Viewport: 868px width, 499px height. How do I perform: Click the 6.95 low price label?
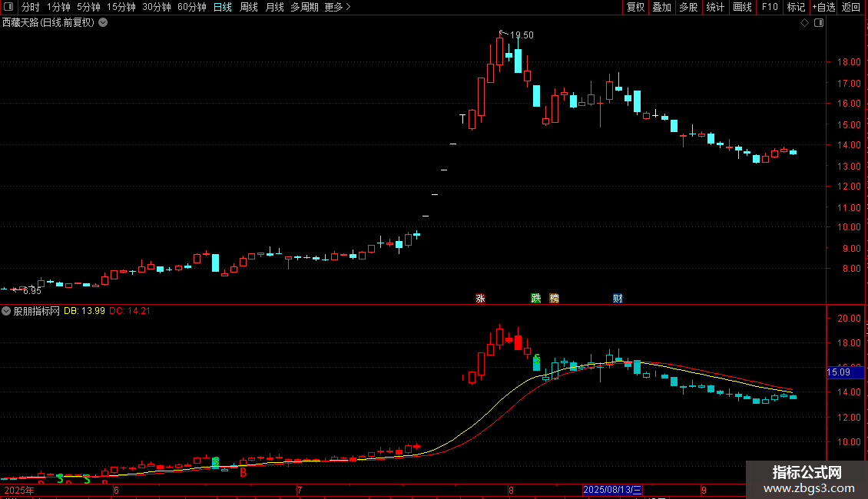tap(32, 291)
